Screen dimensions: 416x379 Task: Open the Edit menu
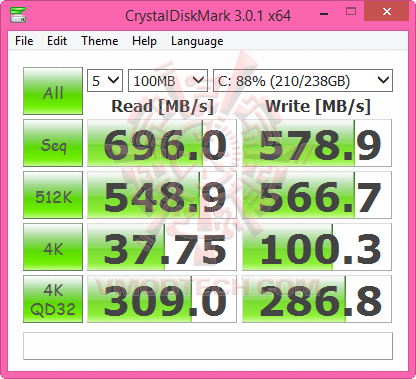tap(57, 41)
